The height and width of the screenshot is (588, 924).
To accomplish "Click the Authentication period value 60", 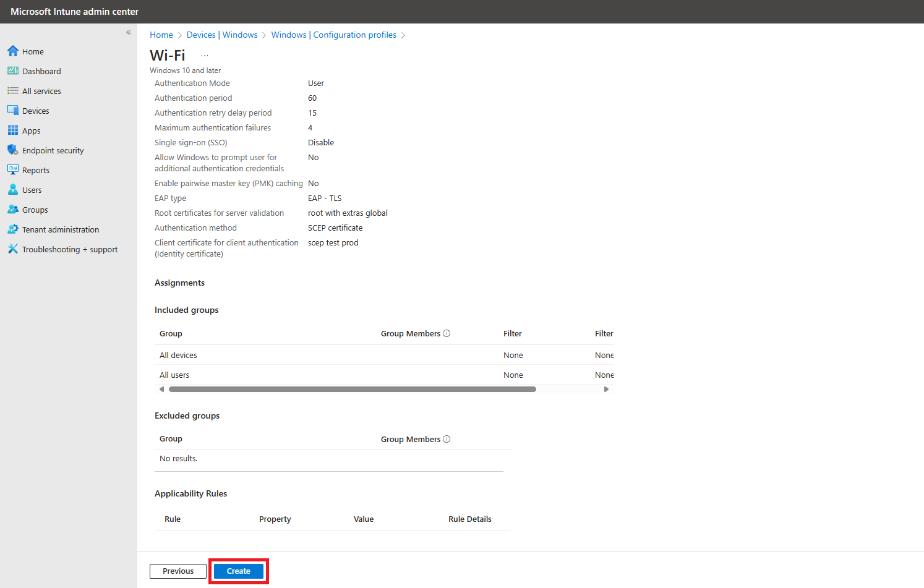I will point(312,98).
